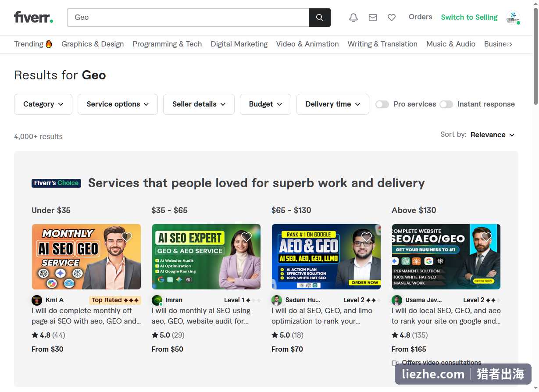Open Graphics & Design category

click(x=93, y=44)
